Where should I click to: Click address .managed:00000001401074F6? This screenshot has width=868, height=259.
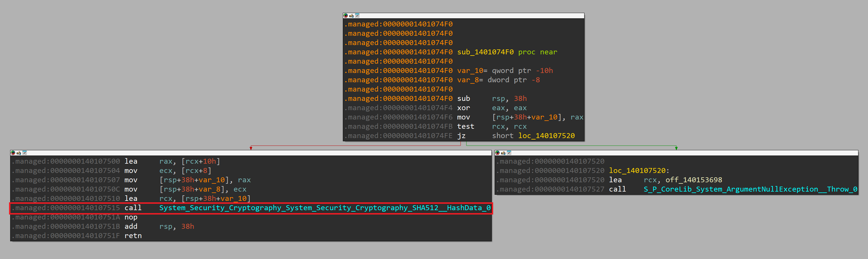click(x=399, y=117)
